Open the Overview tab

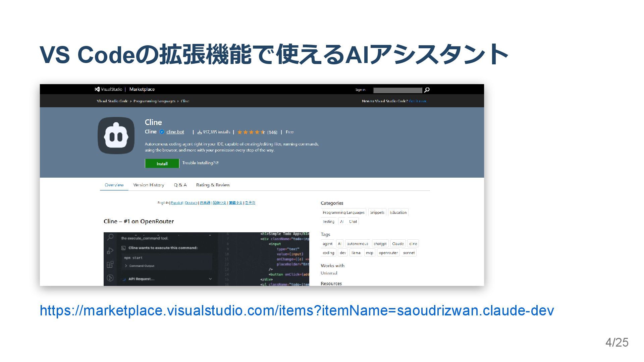click(114, 185)
